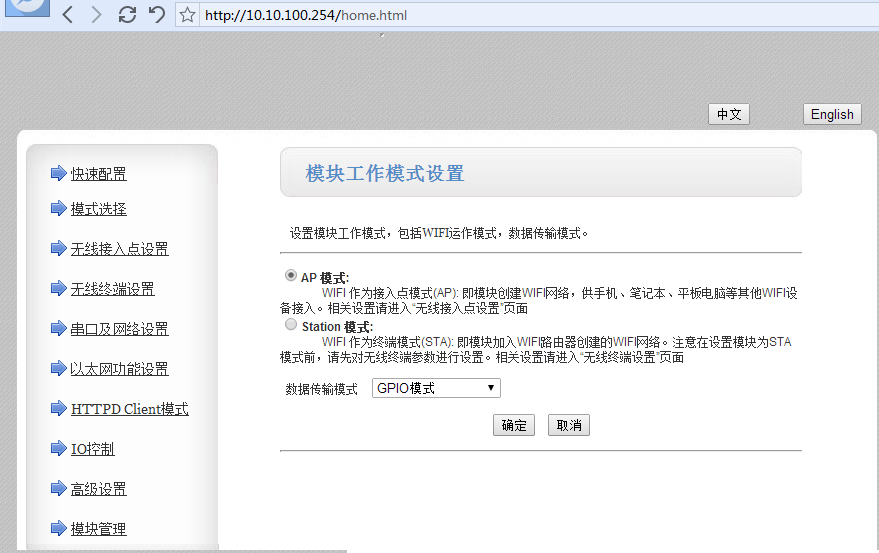Open 无线接入点设置 in the sidebar
This screenshot has width=879, height=553.
coord(119,249)
